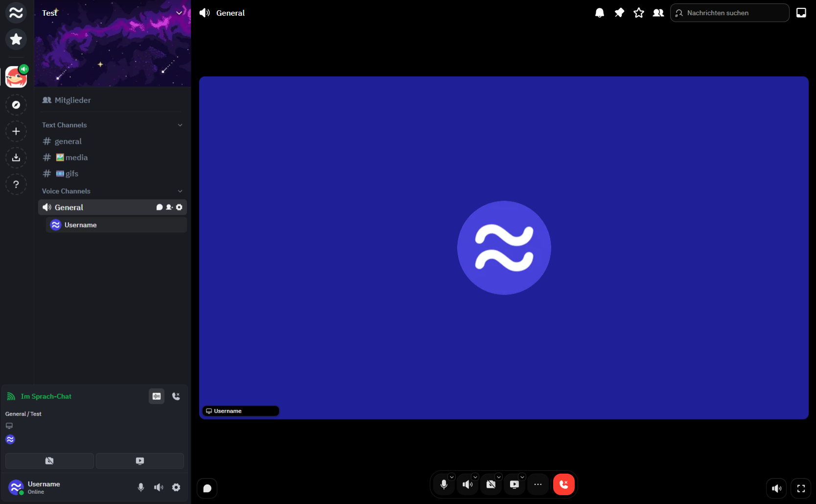816x504 pixels.
Task: Open the discover servers compass icon
Action: [x=16, y=105]
